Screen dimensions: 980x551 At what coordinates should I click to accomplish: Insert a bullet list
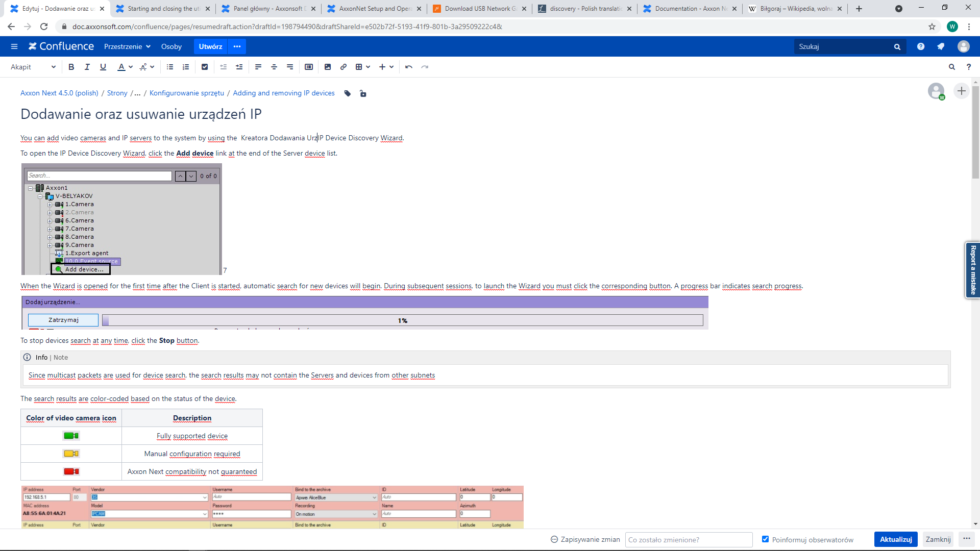[x=170, y=67]
